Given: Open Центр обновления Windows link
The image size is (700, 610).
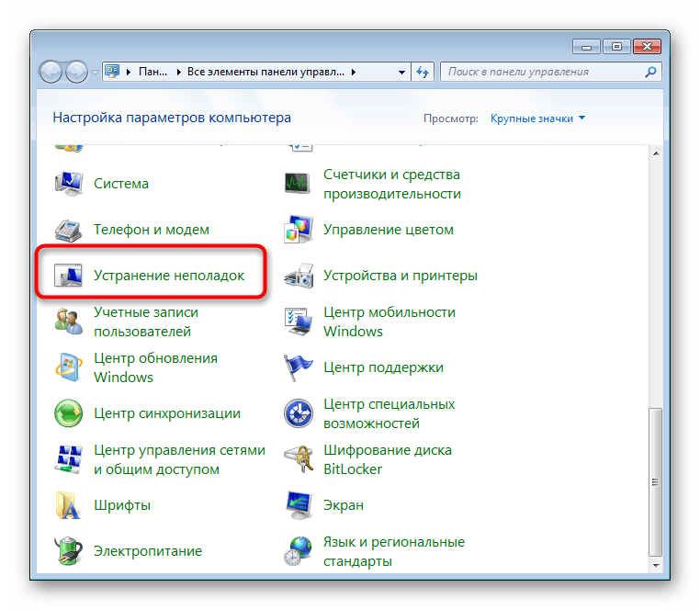Looking at the screenshot, I should tap(155, 367).
